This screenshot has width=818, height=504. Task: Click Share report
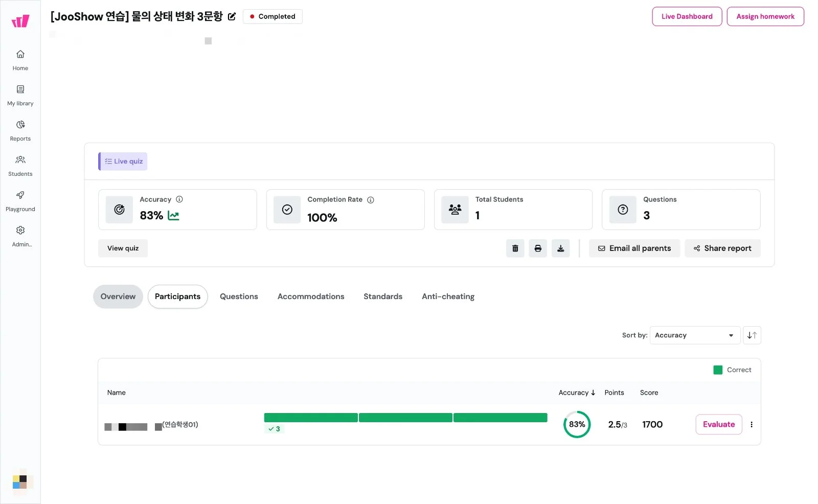[722, 248]
